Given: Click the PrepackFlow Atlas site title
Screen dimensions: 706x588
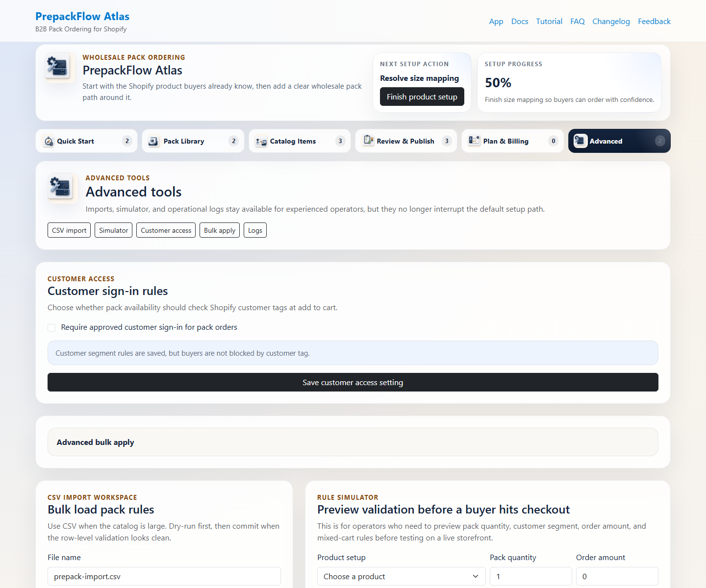Looking at the screenshot, I should [x=82, y=16].
